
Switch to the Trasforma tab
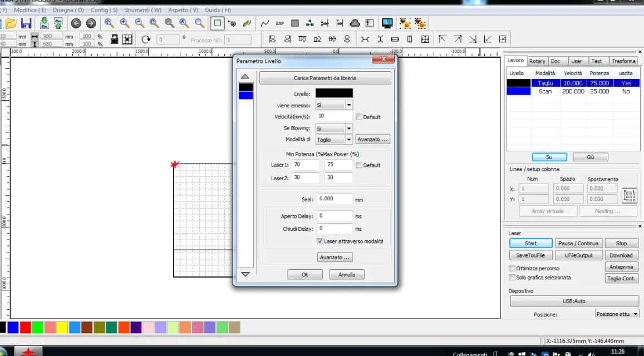coord(623,61)
